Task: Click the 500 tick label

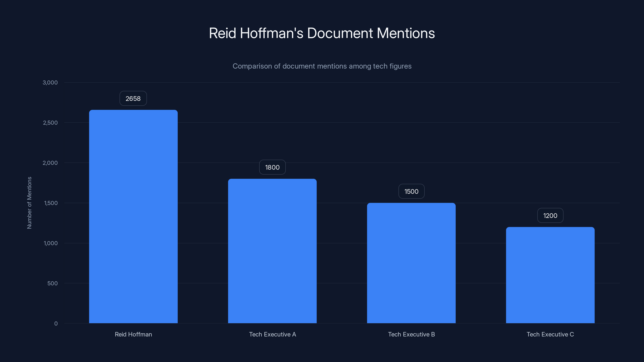Action: [x=53, y=283]
